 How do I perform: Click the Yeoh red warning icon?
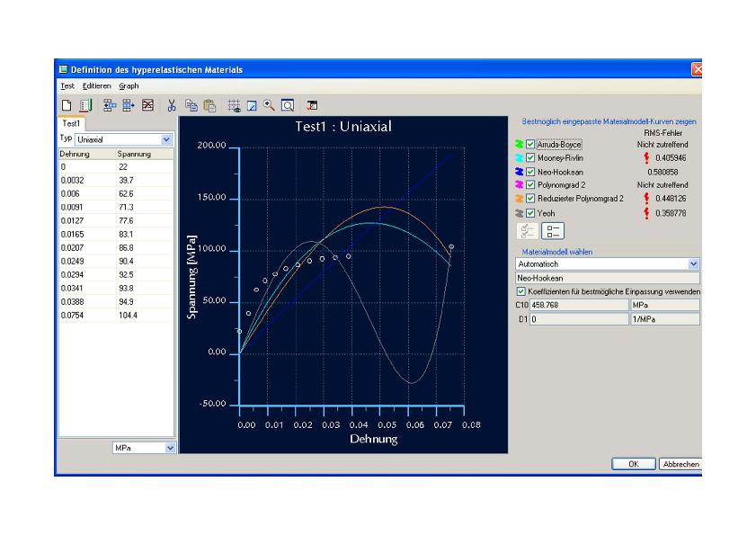tap(646, 213)
